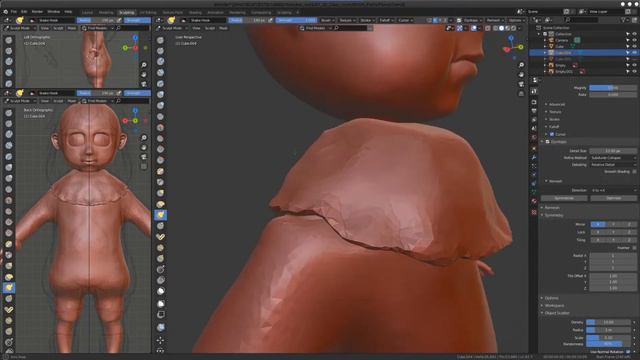Expand the Workspace panel
Screen dimensions: 640x360
[x=553, y=306]
